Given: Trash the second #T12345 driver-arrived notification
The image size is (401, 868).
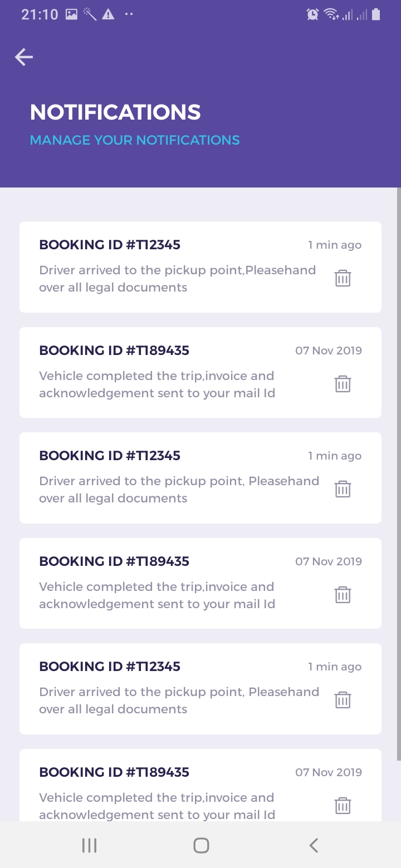Looking at the screenshot, I should pos(343,489).
